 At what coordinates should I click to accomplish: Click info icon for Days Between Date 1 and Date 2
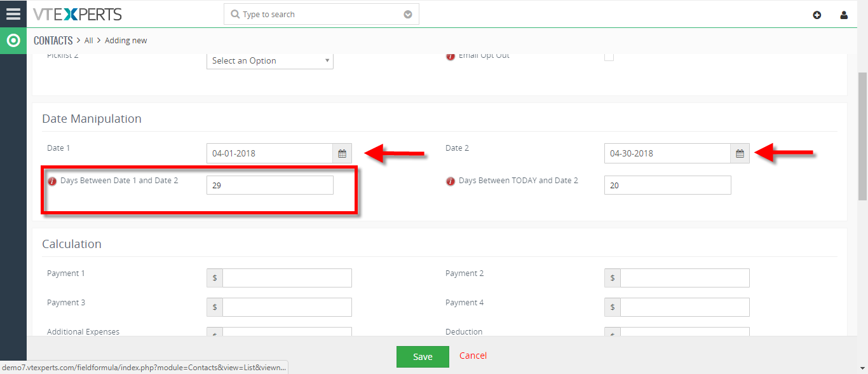(53, 181)
